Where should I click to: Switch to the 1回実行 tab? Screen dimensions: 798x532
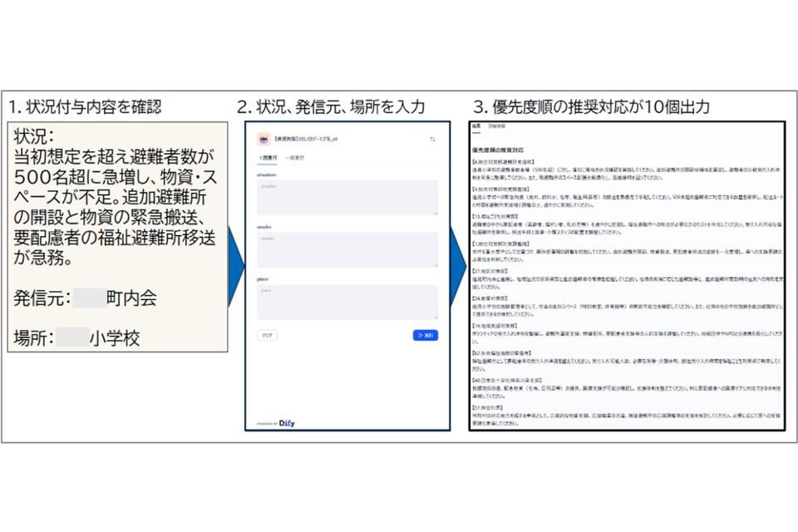pyautogui.click(x=268, y=158)
